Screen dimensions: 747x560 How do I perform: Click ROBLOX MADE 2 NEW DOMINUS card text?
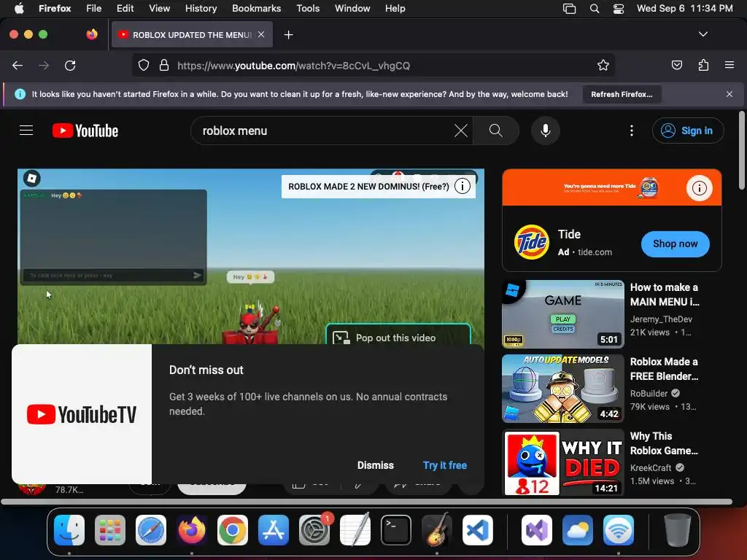point(368,187)
